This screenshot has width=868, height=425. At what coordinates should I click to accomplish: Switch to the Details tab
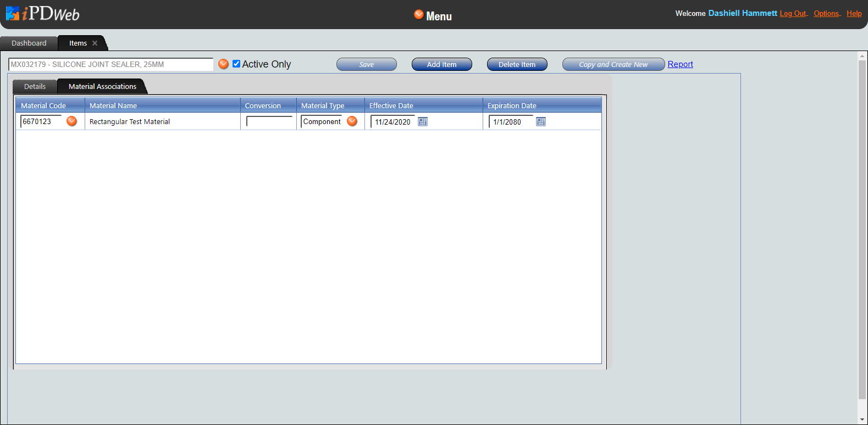[x=35, y=87]
